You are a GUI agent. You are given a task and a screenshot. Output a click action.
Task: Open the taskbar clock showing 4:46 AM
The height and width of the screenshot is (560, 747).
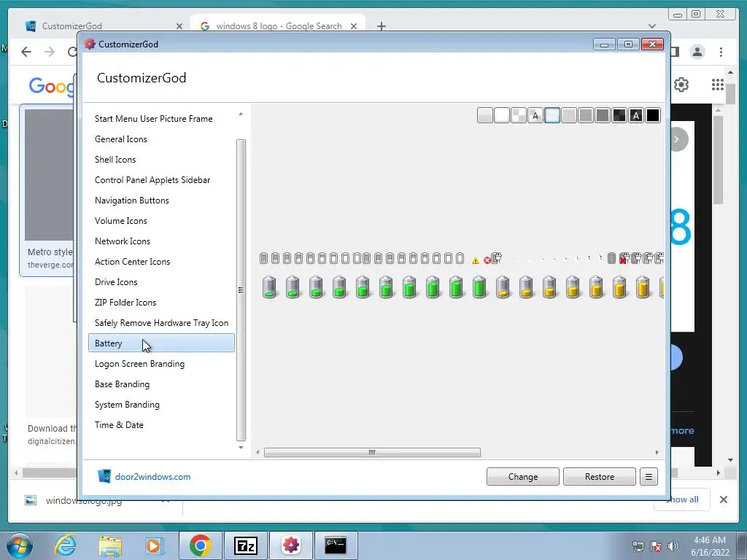(710, 546)
